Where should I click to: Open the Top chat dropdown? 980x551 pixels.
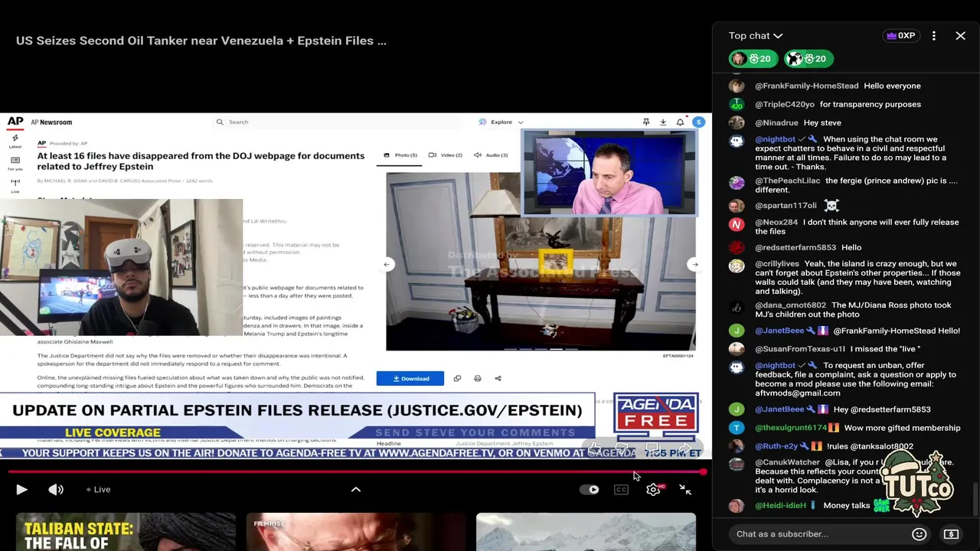click(756, 36)
